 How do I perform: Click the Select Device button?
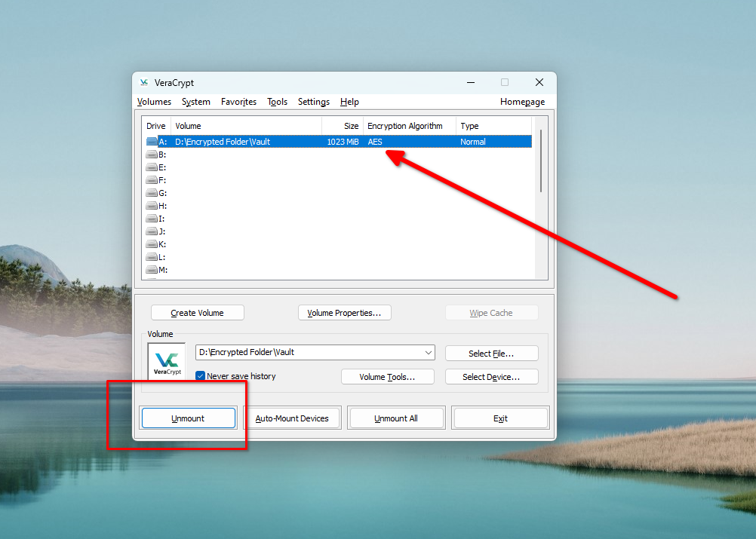pyautogui.click(x=491, y=377)
